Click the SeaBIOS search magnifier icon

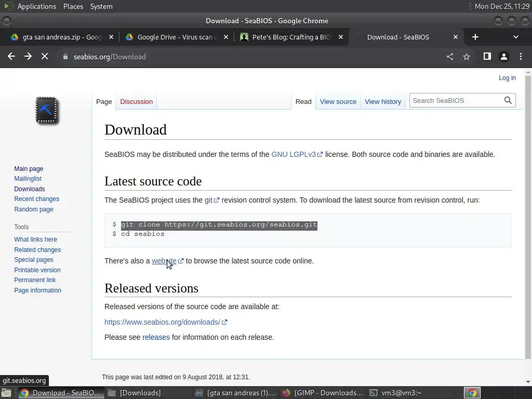click(x=508, y=100)
